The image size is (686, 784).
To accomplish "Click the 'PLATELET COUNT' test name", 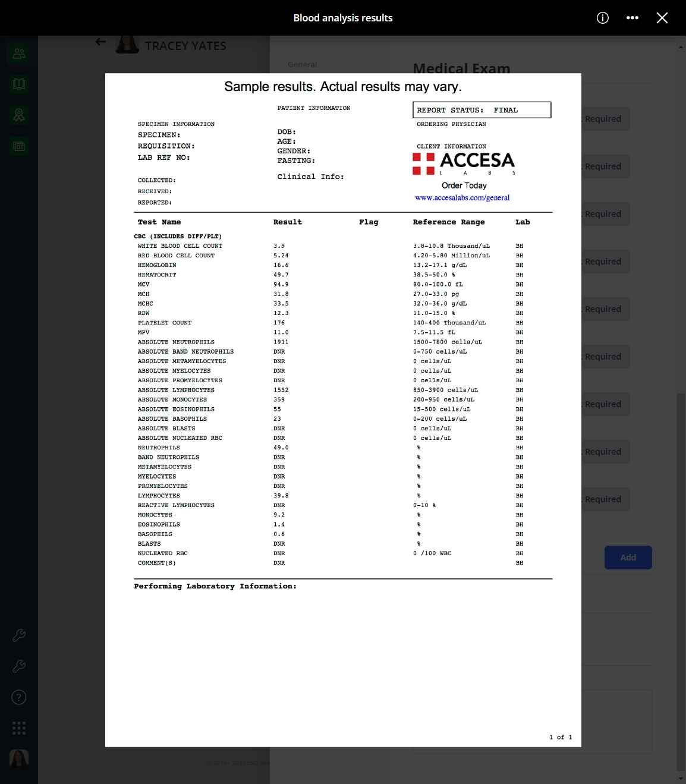I will click(x=165, y=323).
